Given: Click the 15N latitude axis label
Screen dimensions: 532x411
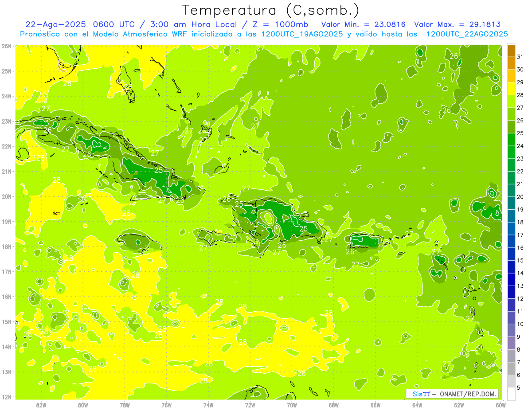Looking at the screenshot, I should pos(7,321).
